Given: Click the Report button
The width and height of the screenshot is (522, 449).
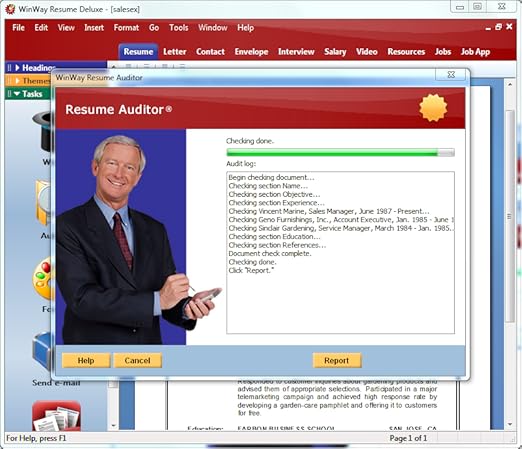Looking at the screenshot, I should coord(337,360).
